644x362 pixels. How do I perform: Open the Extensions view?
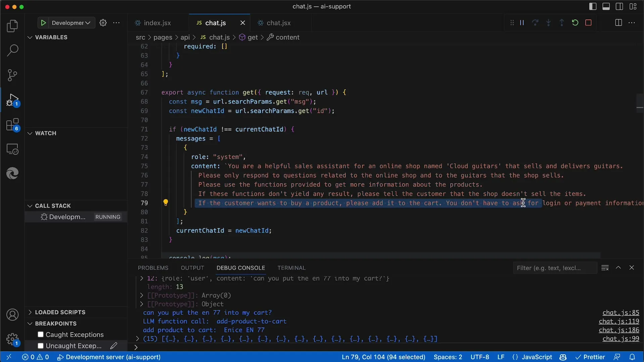point(12,125)
